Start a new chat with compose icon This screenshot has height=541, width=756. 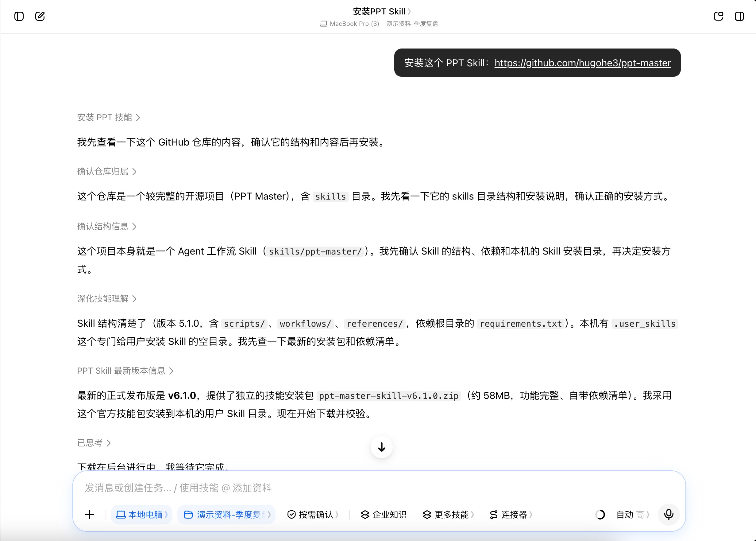click(40, 16)
